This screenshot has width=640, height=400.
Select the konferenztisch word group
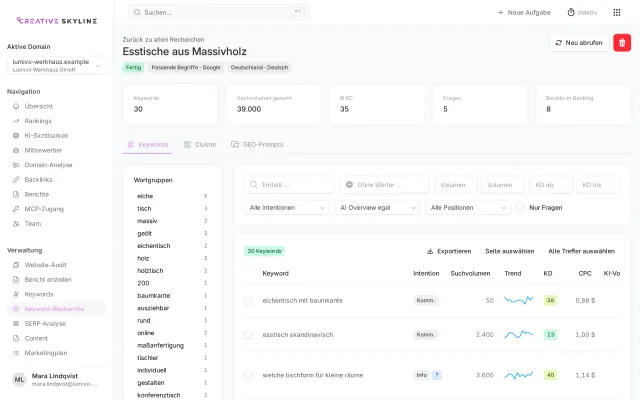point(172,396)
